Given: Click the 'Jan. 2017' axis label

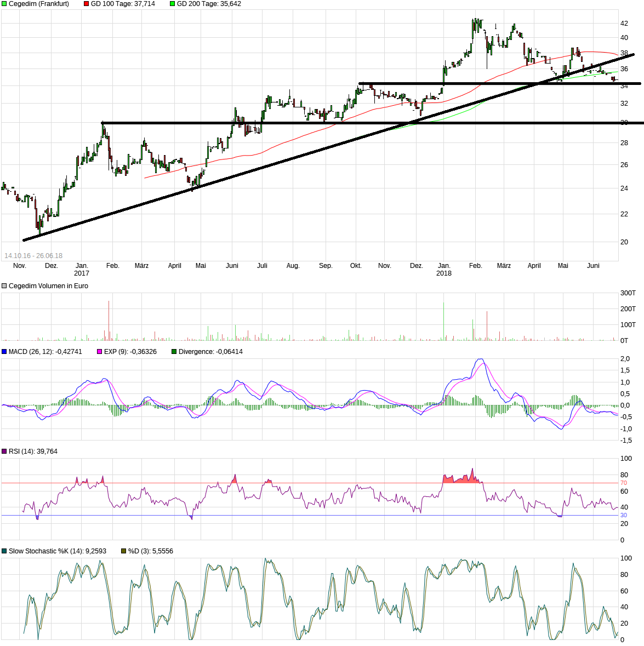Looking at the screenshot, I should coord(82,270).
